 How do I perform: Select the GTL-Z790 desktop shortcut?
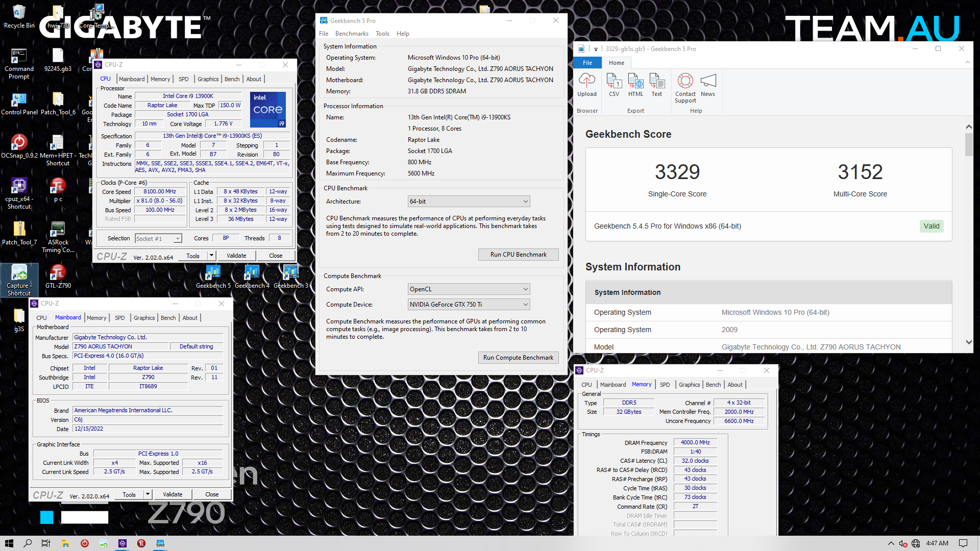58,277
